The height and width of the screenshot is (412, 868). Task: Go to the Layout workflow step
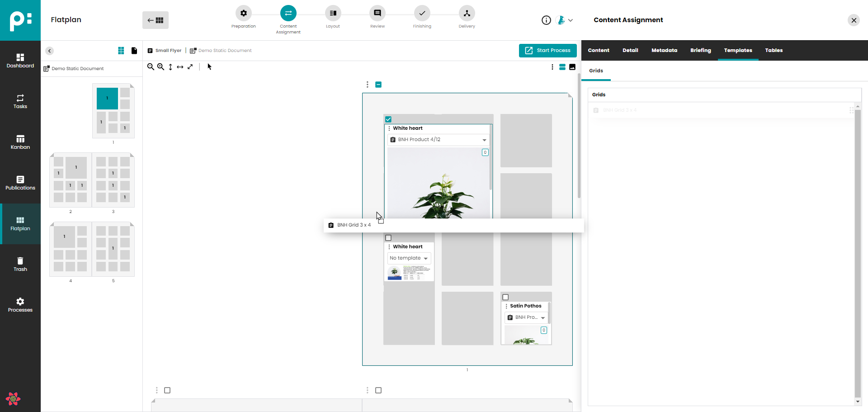click(333, 14)
